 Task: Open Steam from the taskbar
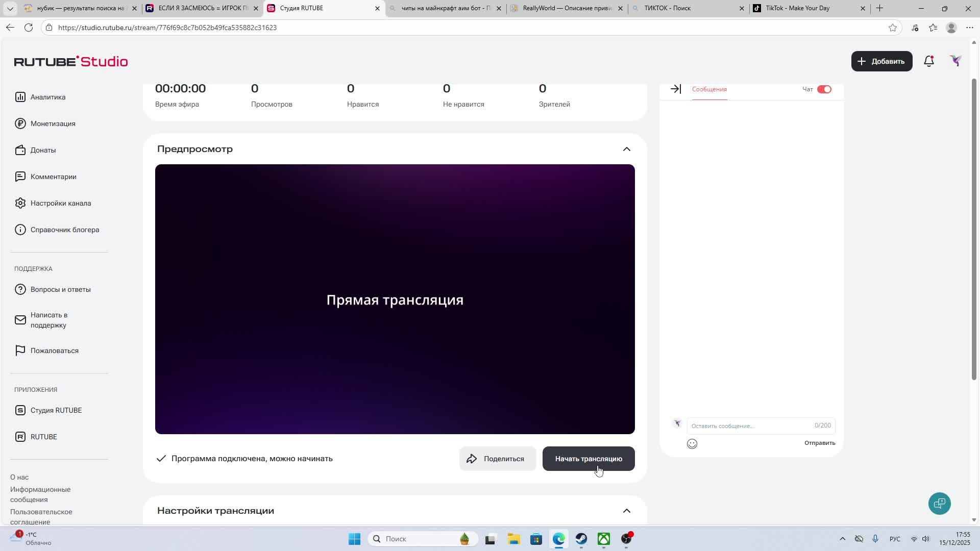[x=581, y=539]
